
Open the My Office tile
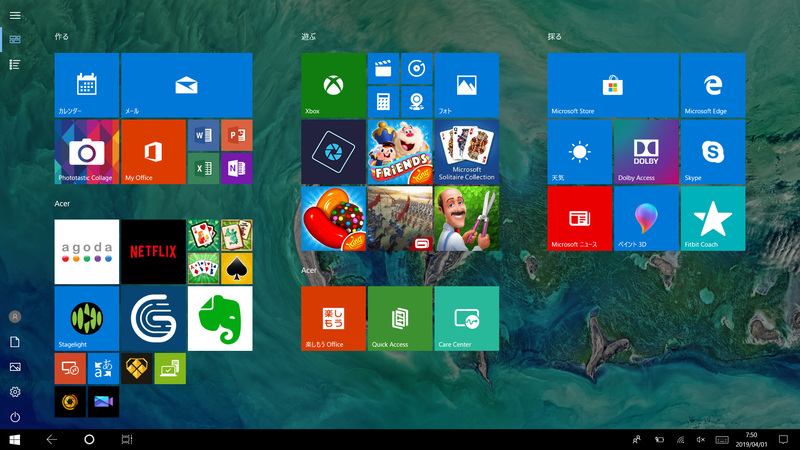154,152
